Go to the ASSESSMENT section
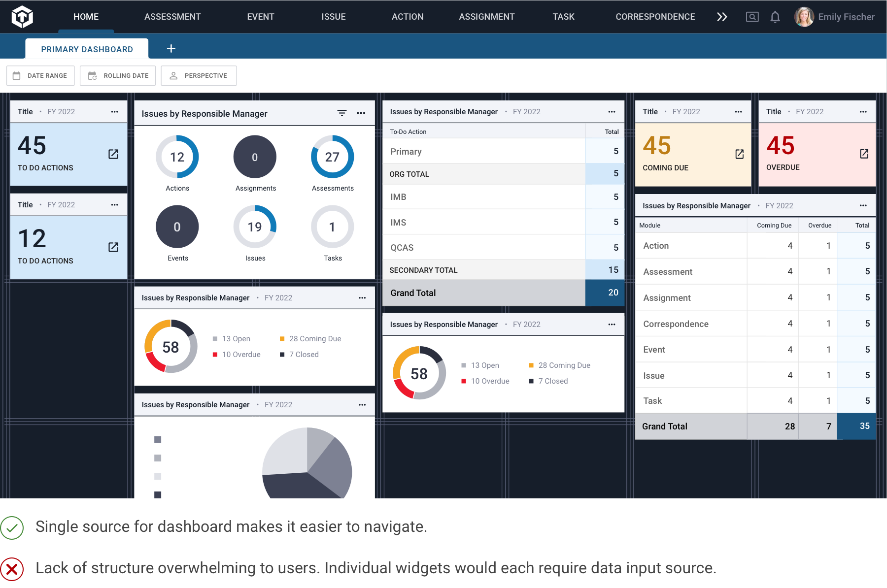The width and height of the screenshot is (887, 588). click(x=172, y=17)
